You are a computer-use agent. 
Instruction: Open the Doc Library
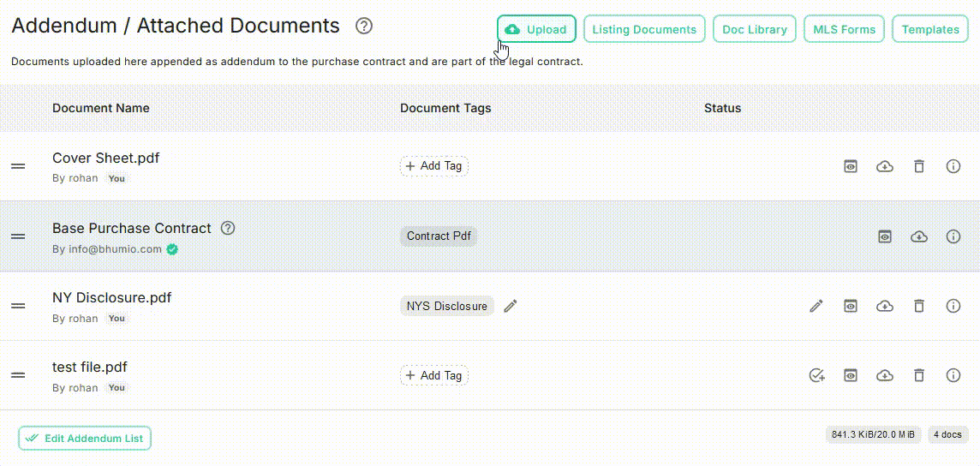point(754,29)
